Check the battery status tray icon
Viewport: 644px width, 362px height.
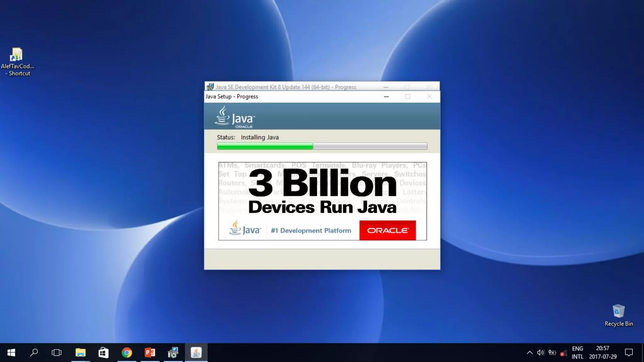pos(552,353)
